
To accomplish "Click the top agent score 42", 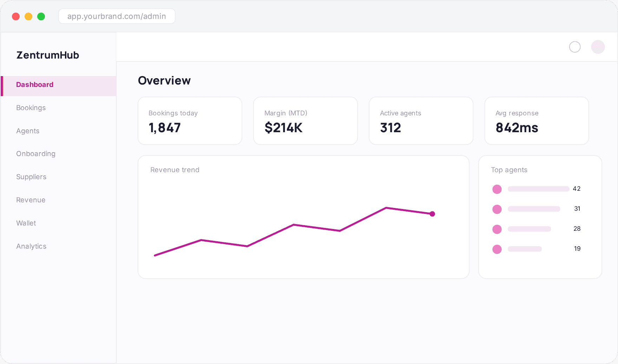I will click(577, 189).
